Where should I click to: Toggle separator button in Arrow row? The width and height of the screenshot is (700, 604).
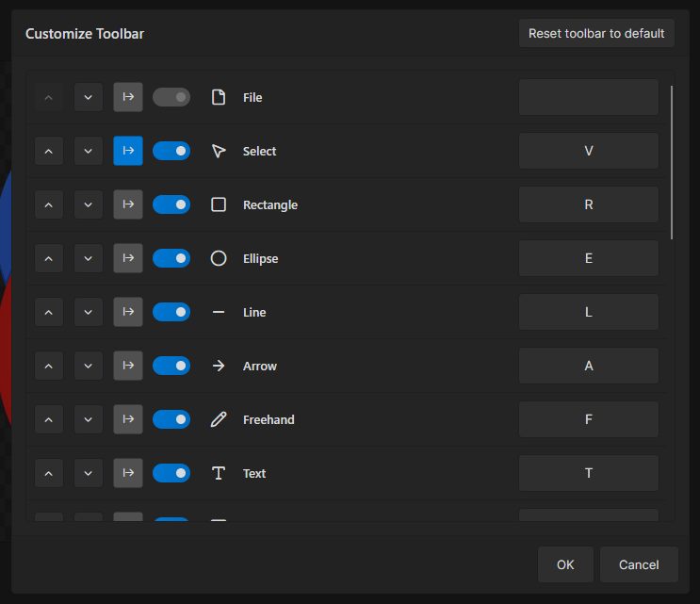[x=128, y=366]
